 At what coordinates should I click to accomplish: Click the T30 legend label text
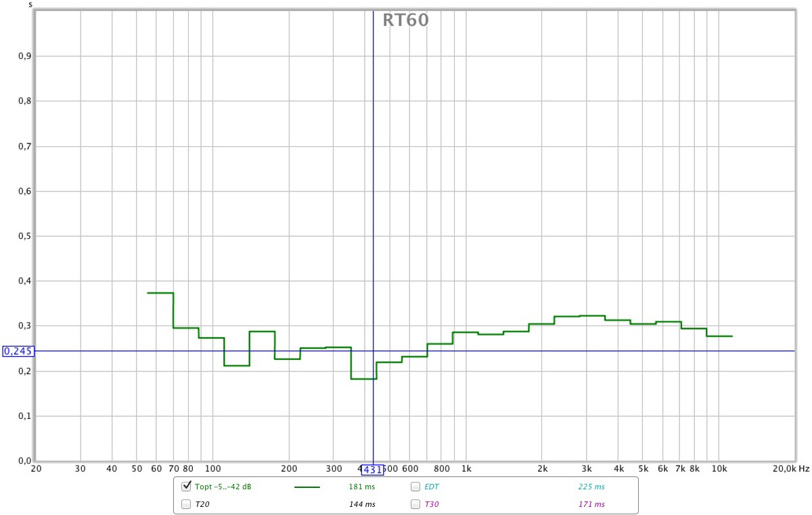tap(431, 504)
